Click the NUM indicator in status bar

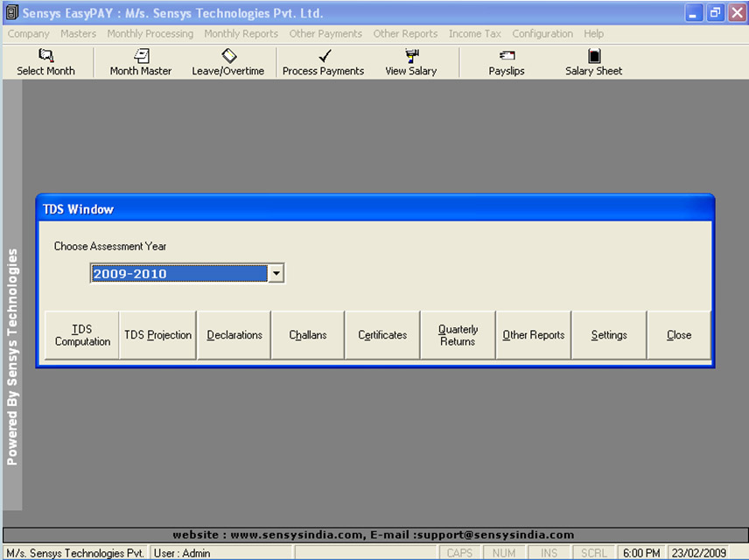[x=504, y=553]
